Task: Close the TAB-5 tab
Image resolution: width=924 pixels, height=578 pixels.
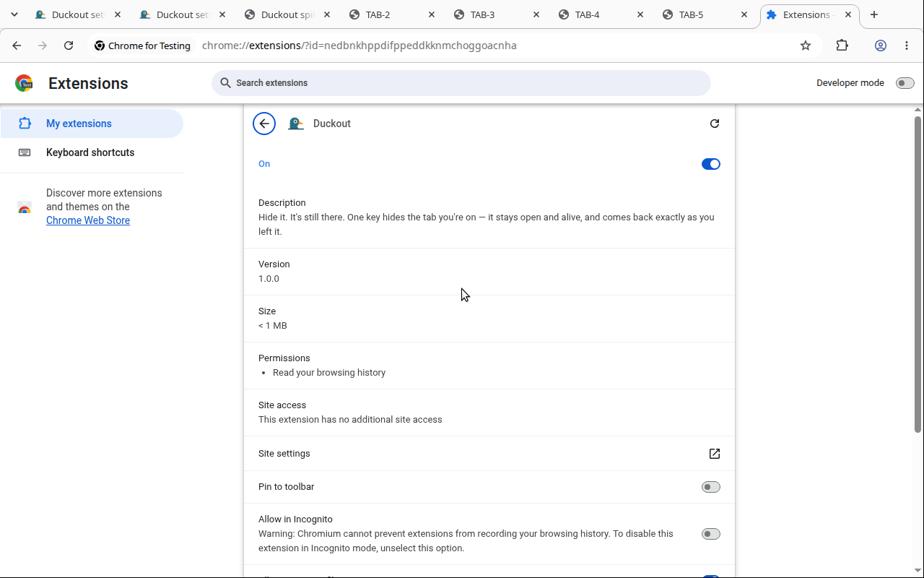Action: (744, 14)
